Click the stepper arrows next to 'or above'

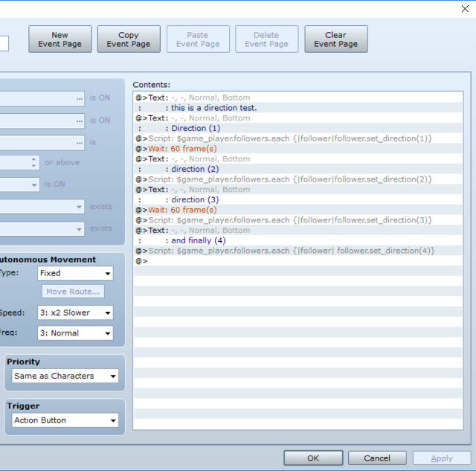[x=33, y=162]
